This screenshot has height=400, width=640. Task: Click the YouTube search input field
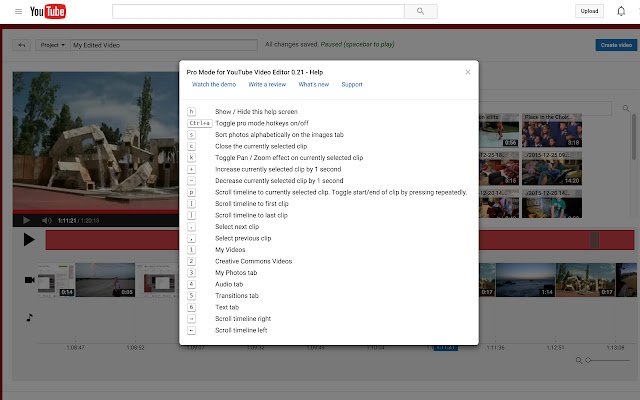point(258,11)
